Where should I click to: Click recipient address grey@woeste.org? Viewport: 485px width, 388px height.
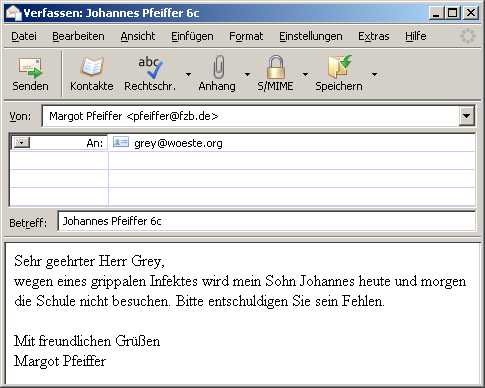point(178,143)
